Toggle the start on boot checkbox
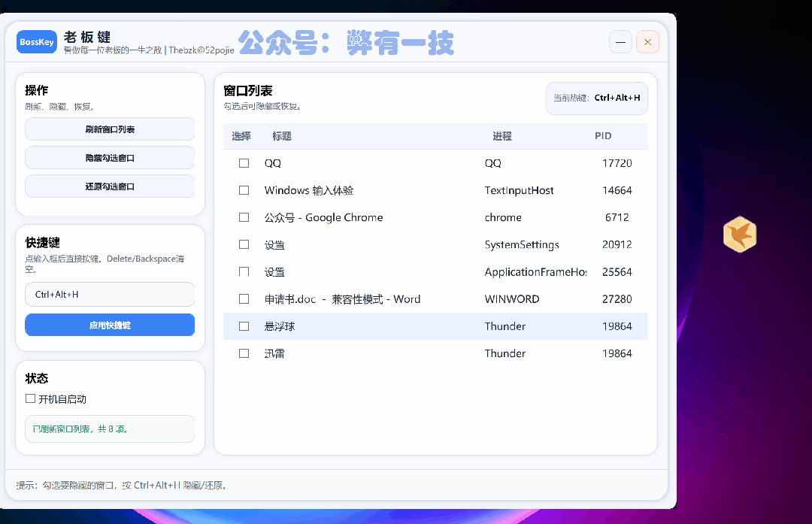Viewport: 812px width, 524px height. click(x=31, y=398)
